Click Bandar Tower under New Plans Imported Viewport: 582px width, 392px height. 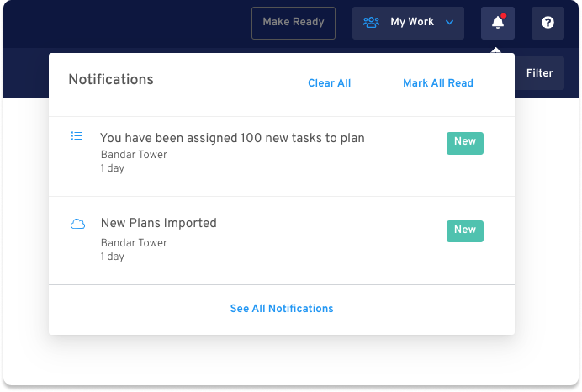pos(134,243)
